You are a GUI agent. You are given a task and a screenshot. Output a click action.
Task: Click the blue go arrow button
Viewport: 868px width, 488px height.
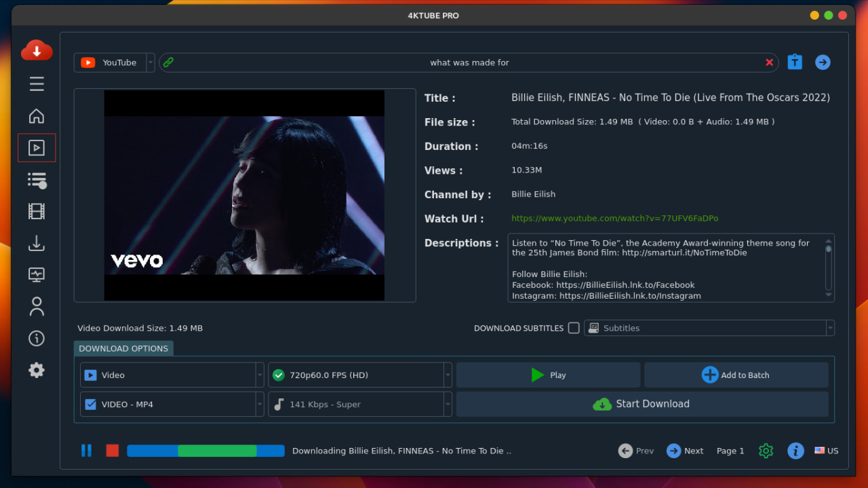[823, 62]
